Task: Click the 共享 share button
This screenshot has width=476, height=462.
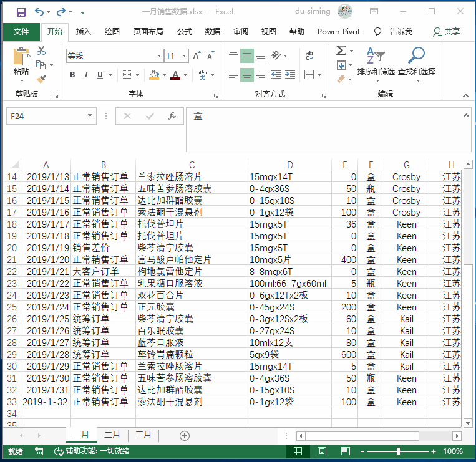Action: tap(447, 32)
